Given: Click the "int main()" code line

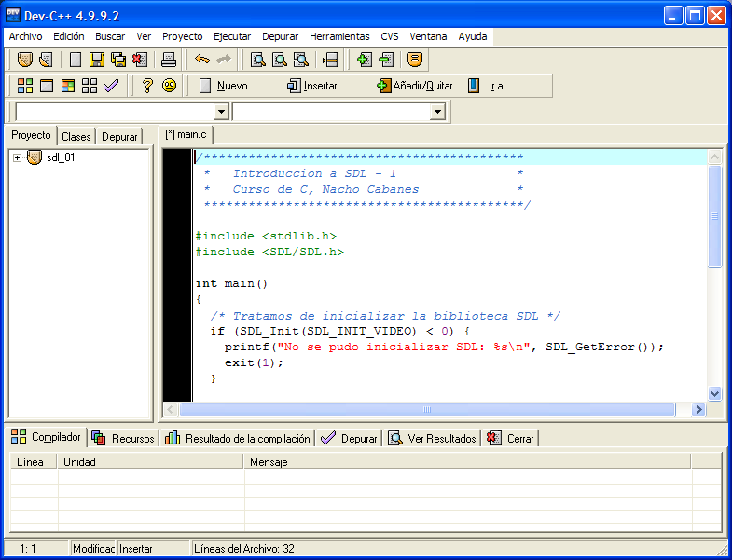Looking at the screenshot, I should (231, 284).
